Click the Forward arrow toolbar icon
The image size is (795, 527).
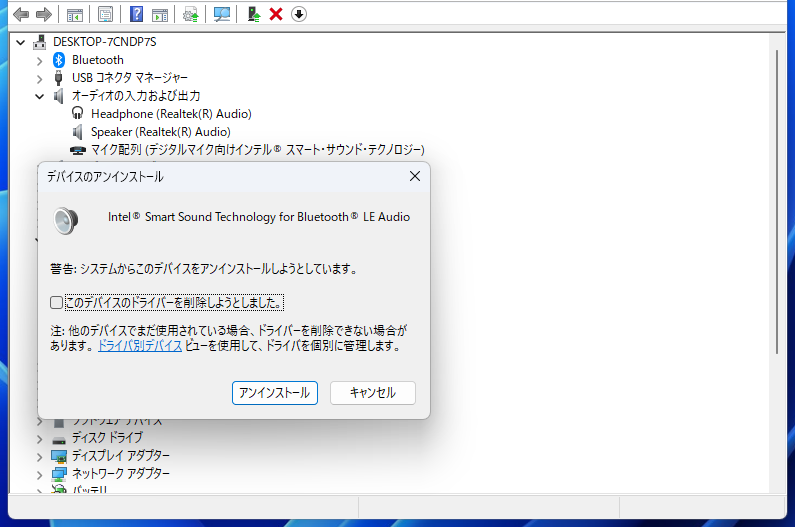(44, 14)
